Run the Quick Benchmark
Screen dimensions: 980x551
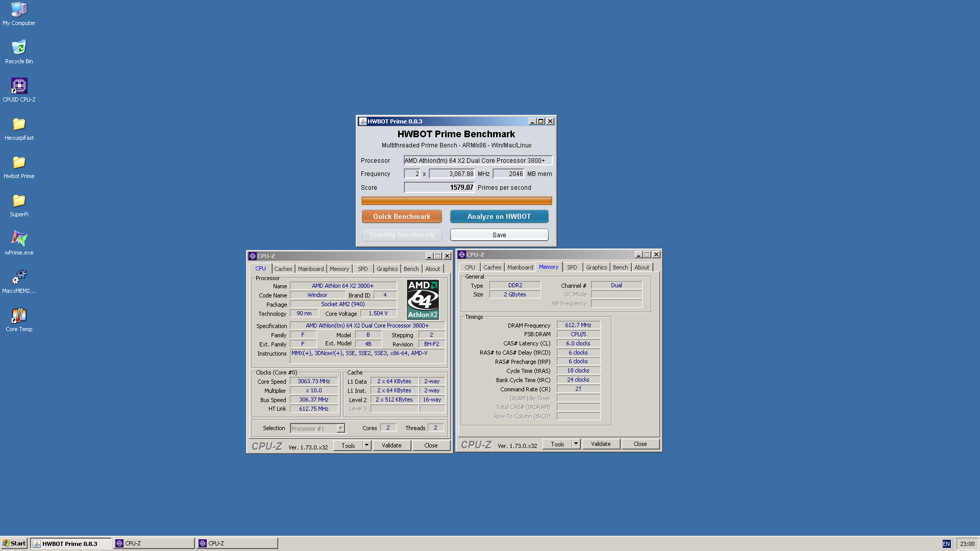402,216
